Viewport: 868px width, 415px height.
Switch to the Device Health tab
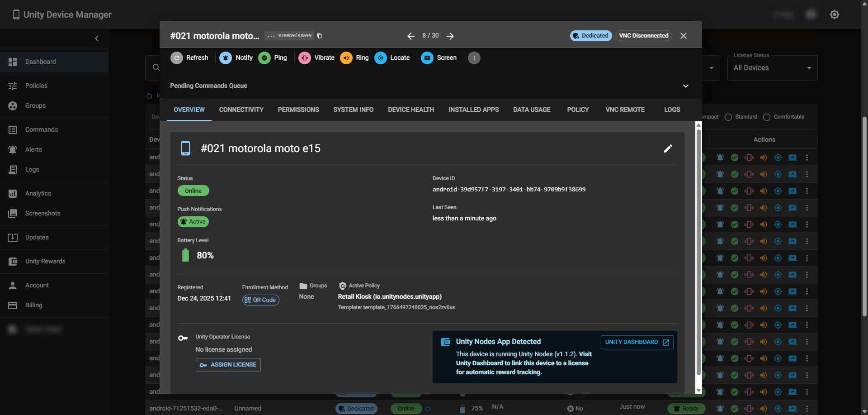click(x=411, y=110)
